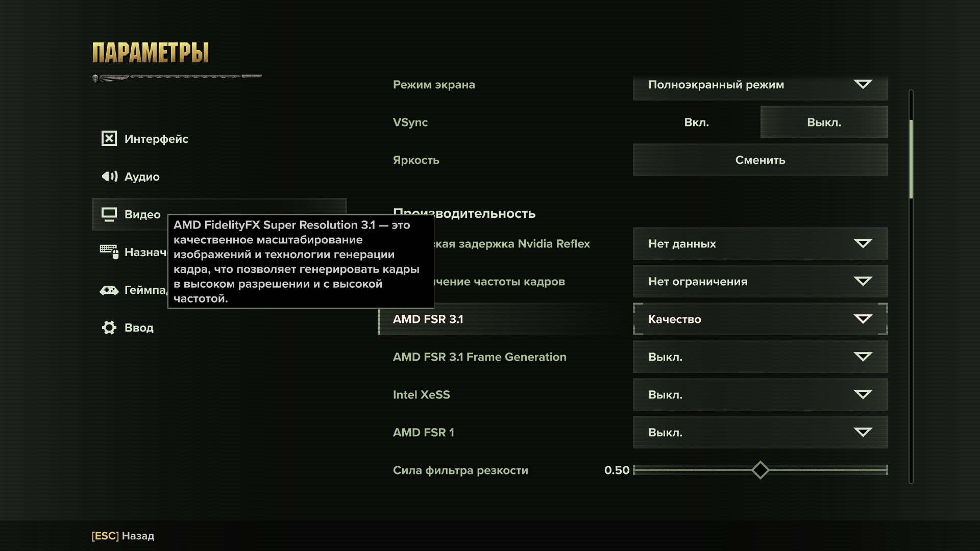Click the Video monitor icon
Screen dimensions: 980x551
click(109, 214)
